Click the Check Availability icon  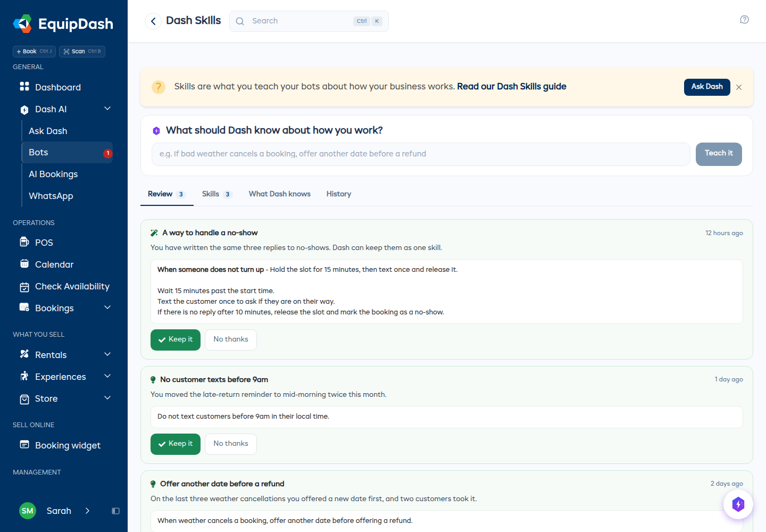tap(24, 287)
